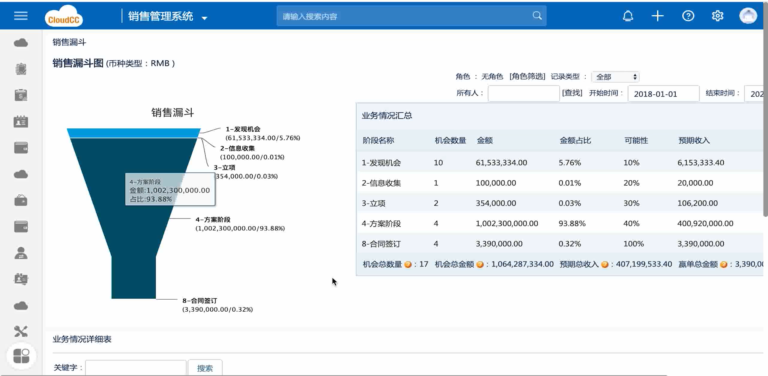Open the round app launcher icon
The height and width of the screenshot is (376, 768).
point(21,356)
